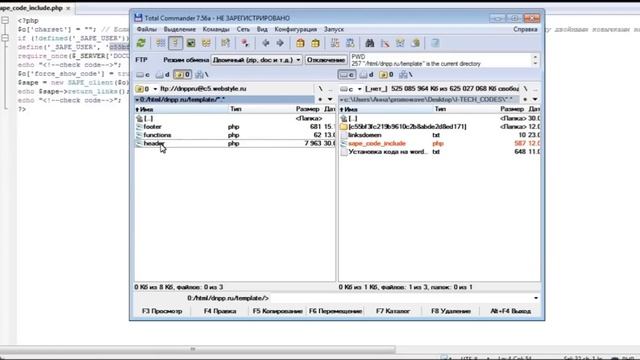Open the Файлы menu
The image size is (640, 360).
click(x=147, y=29)
